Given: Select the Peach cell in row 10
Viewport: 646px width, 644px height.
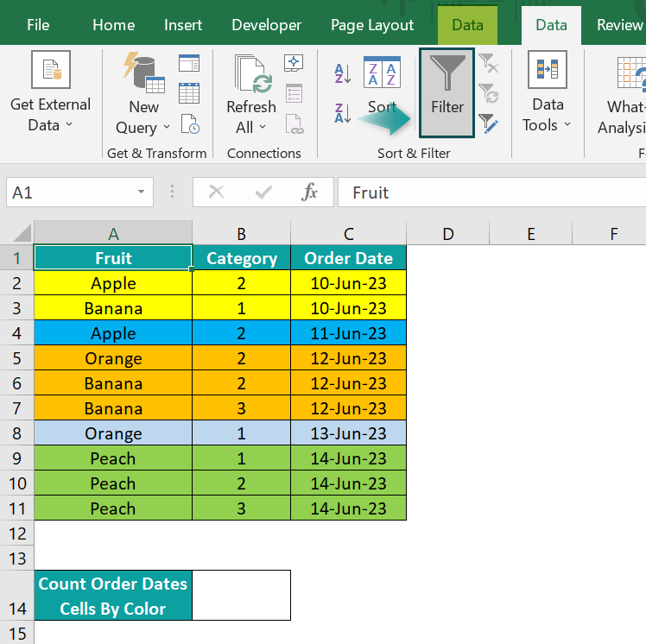Looking at the screenshot, I should (113, 483).
